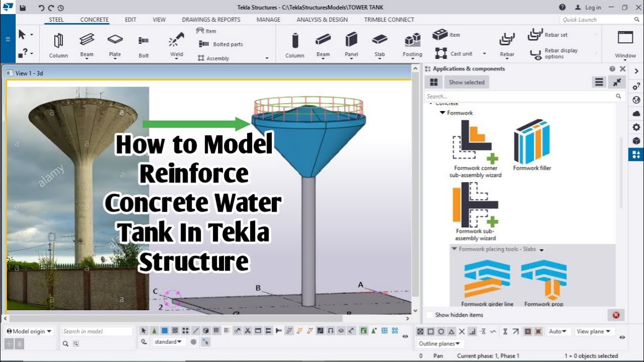
Task: Click the red X button beside Show hidden items
Action: [616, 315]
